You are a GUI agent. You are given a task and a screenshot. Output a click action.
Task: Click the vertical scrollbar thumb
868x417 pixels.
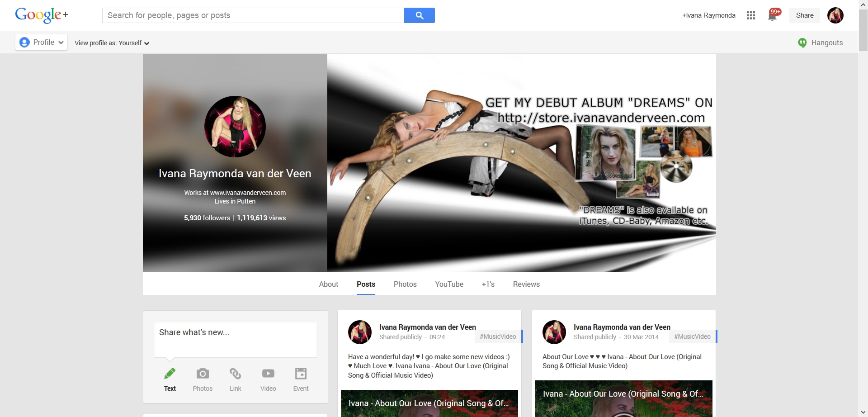pos(863,31)
